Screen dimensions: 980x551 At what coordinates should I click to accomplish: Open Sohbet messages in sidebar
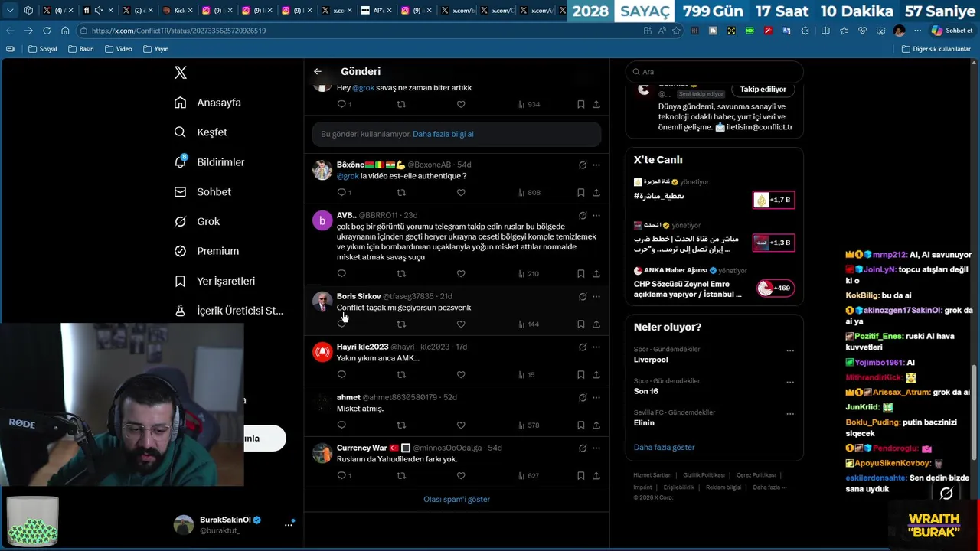click(202, 192)
